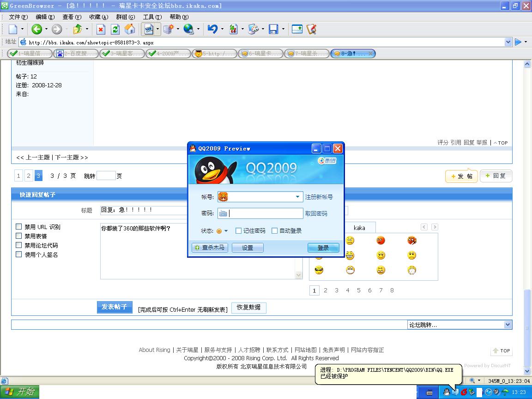Viewport: 532px width, 399px height.
Task: Refresh the page with the green arrows icon
Action: [115, 30]
